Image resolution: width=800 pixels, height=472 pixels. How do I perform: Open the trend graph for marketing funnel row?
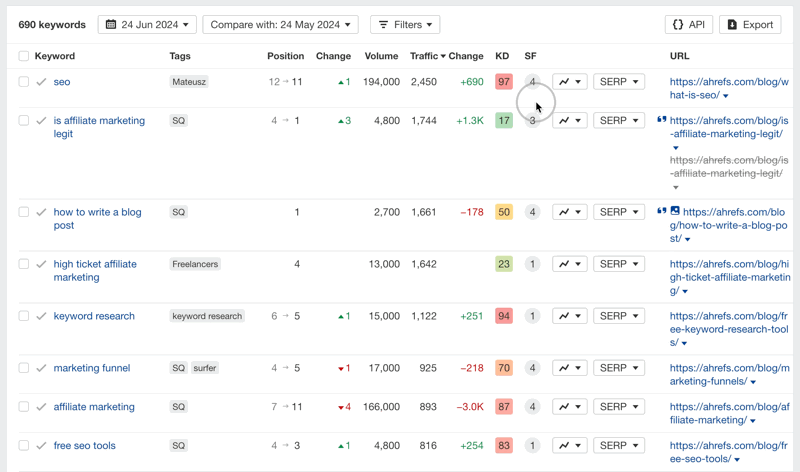tap(569, 368)
